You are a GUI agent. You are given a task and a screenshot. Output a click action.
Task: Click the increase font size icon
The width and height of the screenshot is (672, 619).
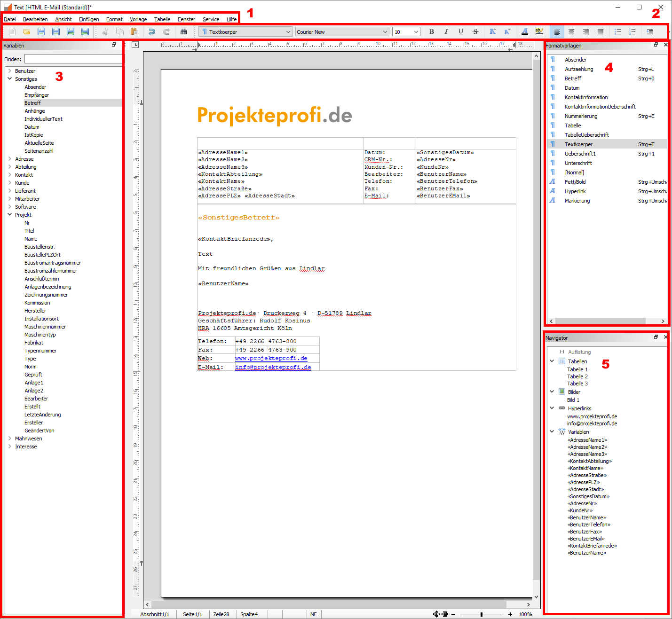[x=492, y=31]
